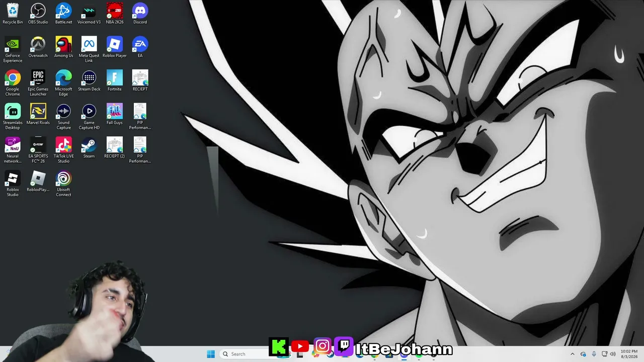Select the Roblox Player shortcut

click(115, 47)
